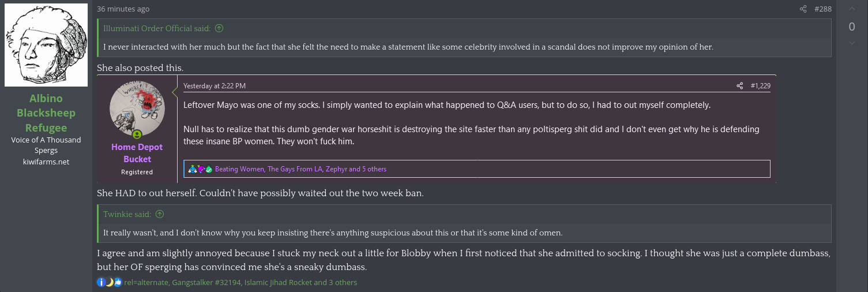Open Albino Blacksheep Refugee's profile name

pyautogui.click(x=46, y=113)
